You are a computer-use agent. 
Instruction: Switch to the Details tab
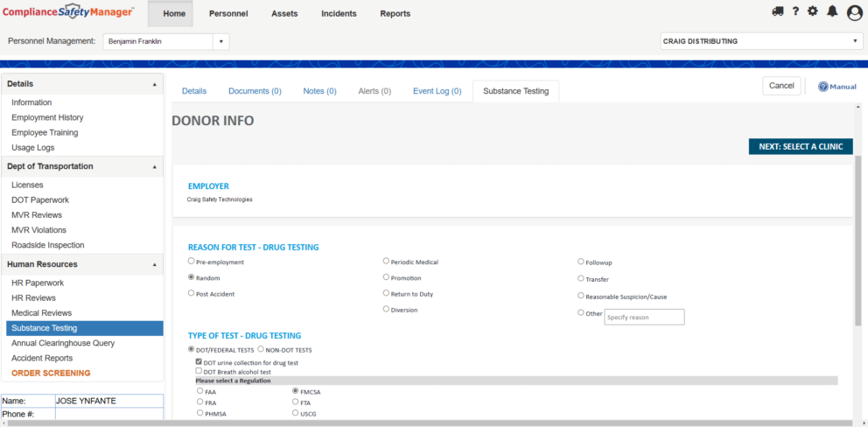[194, 91]
